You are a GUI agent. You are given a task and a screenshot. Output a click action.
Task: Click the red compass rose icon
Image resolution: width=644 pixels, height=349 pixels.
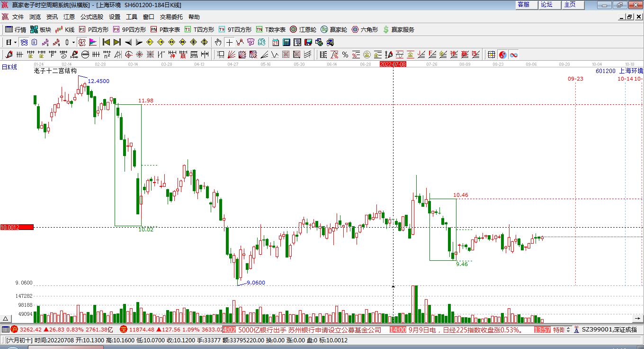pyautogui.click(x=139, y=55)
